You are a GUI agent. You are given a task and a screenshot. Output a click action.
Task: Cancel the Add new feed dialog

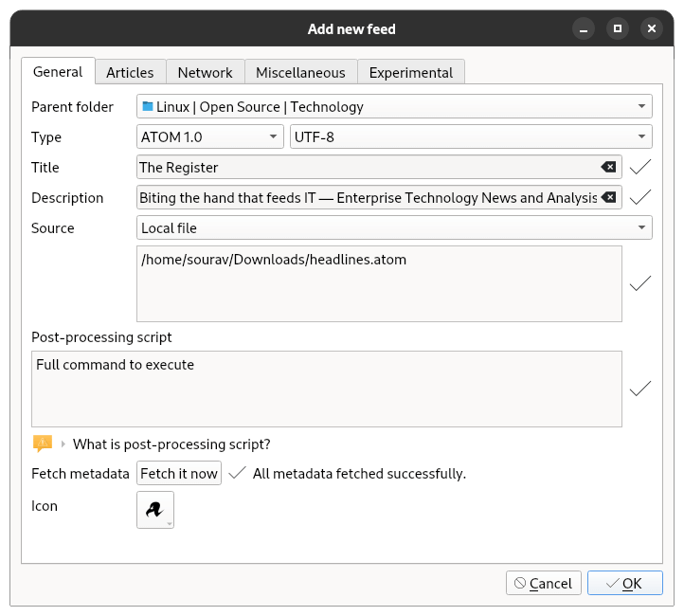[543, 584]
